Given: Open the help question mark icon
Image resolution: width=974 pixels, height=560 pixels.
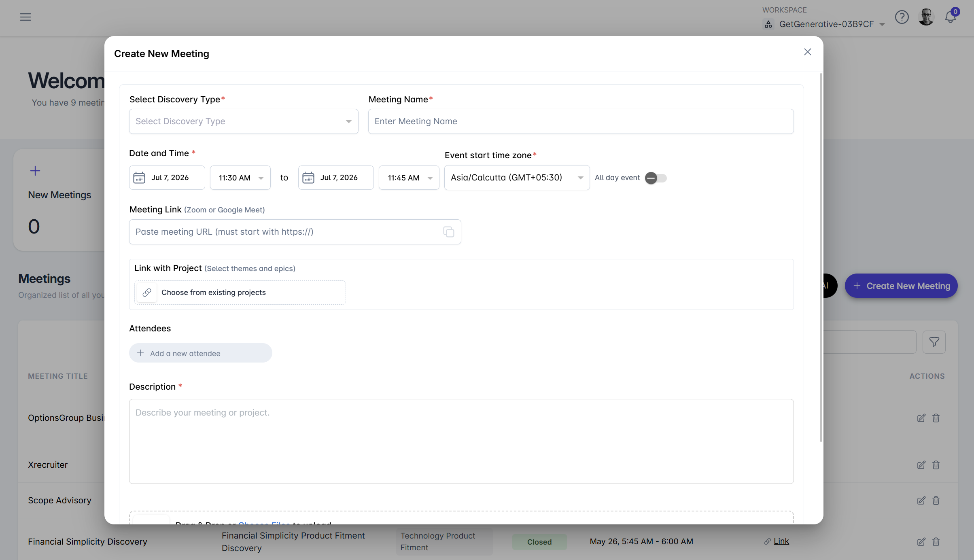Looking at the screenshot, I should click(x=902, y=17).
